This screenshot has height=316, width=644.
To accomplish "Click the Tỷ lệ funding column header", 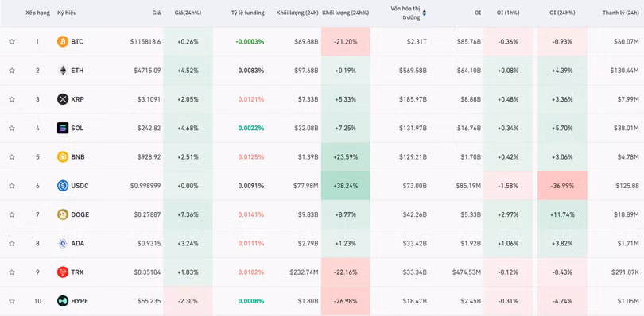I will (247, 13).
